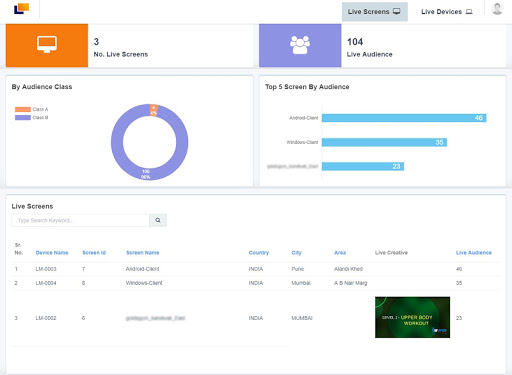512x375 pixels.
Task: Click the orange monitor screen icon tile
Action: coord(47,45)
